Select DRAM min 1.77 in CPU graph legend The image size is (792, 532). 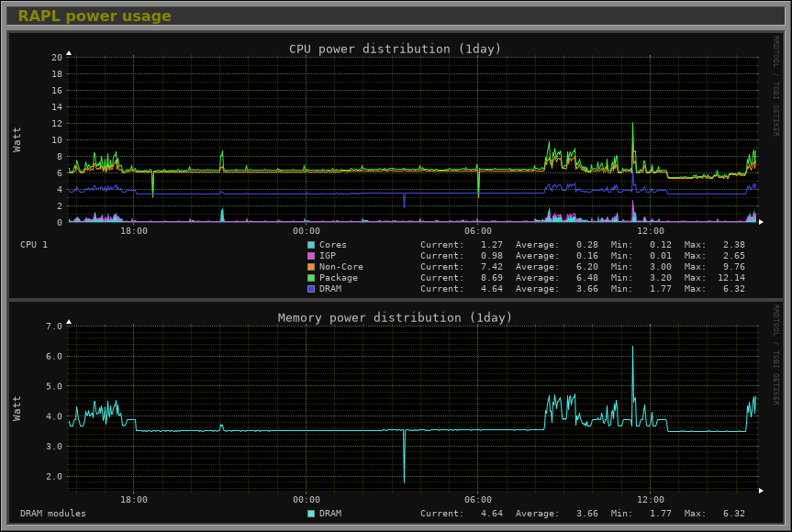click(661, 289)
